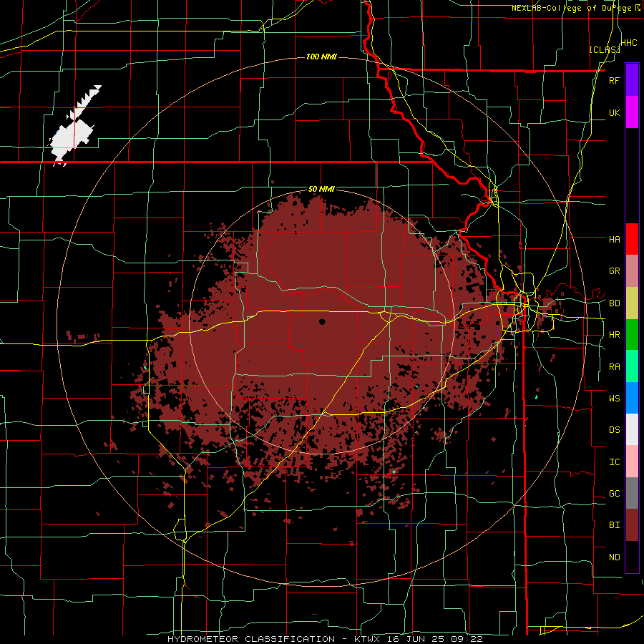Click the 'GR' legend label text
Viewport: 644px width, 644px height.
click(614, 271)
